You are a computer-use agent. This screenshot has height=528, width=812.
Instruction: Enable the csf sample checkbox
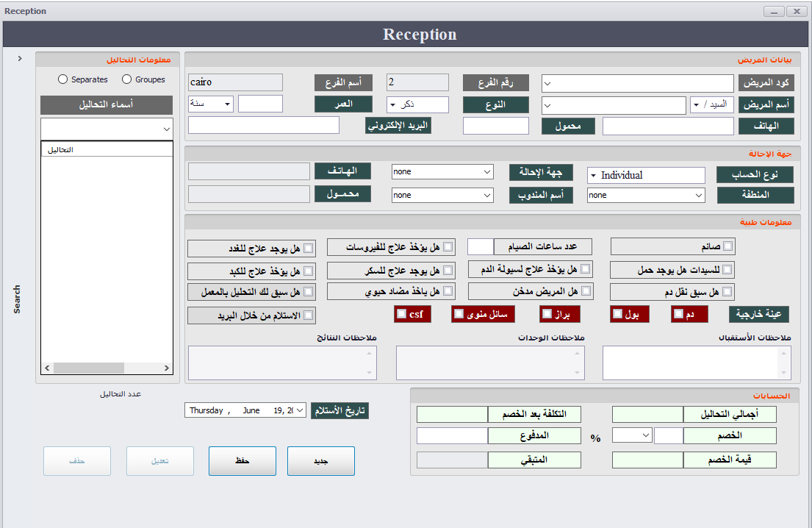pos(401,315)
